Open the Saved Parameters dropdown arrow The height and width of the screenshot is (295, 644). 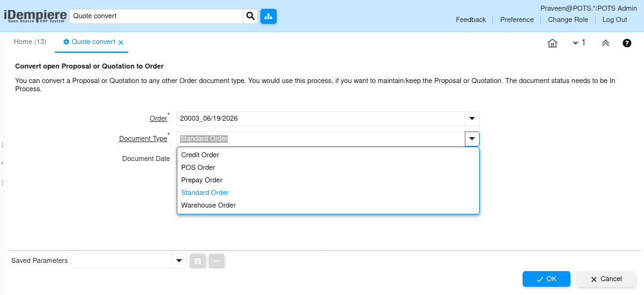[179, 261]
